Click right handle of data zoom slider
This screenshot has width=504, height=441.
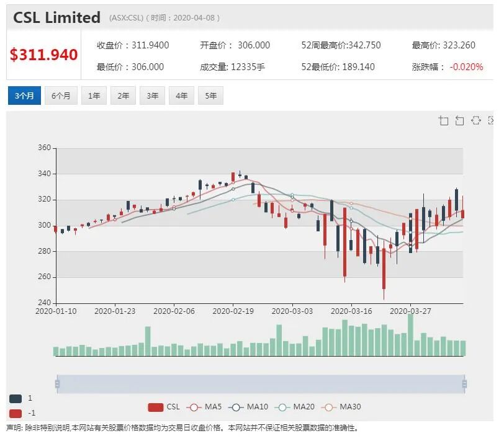pyautogui.click(x=464, y=384)
